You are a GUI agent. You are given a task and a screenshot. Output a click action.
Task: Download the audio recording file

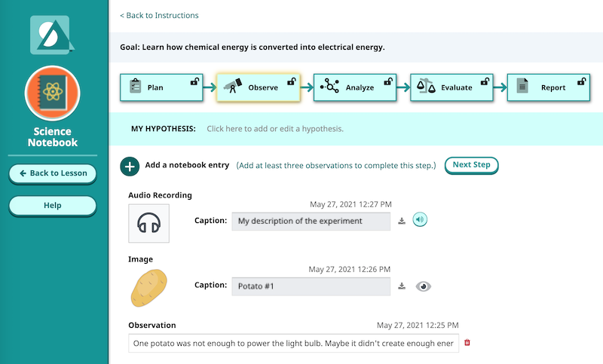402,221
